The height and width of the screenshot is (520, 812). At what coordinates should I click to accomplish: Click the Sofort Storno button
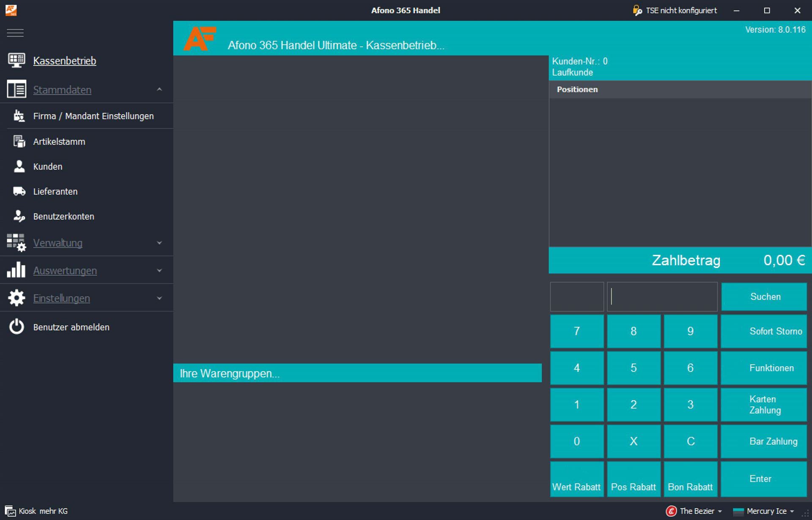point(764,331)
